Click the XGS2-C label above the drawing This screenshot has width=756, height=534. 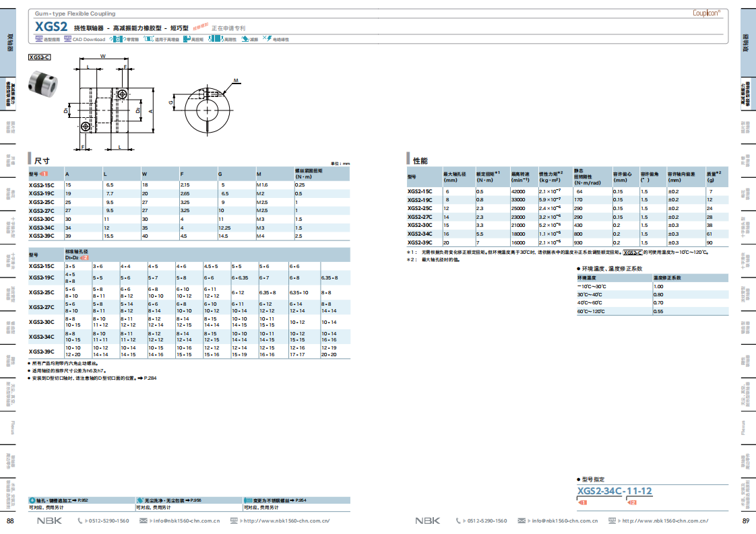pos(40,57)
